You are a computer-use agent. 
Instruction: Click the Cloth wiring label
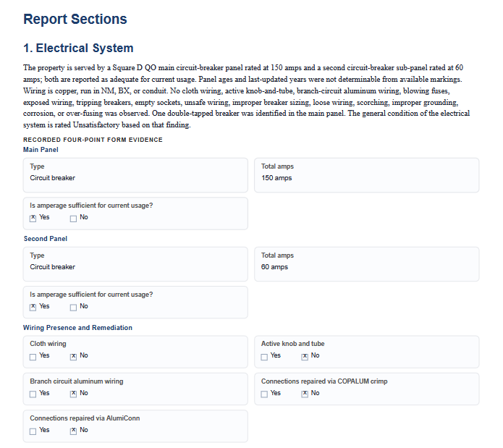click(48, 344)
